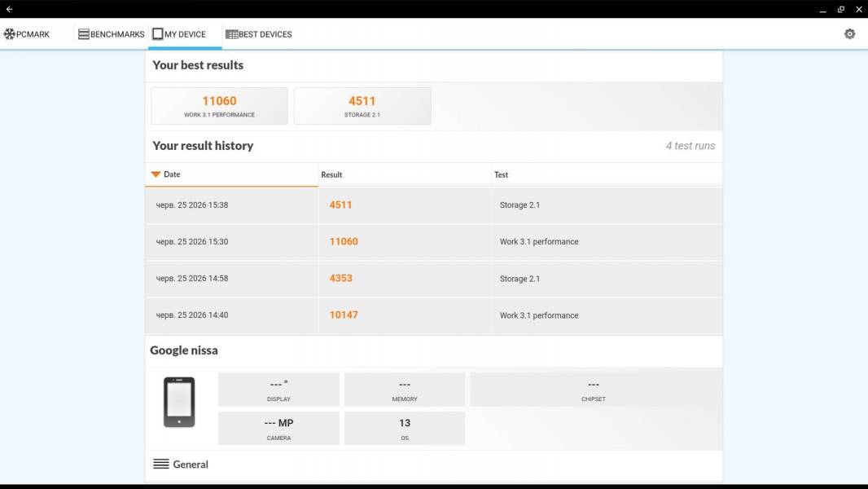The image size is (868, 489).
Task: Click the 10147 result score
Action: click(x=344, y=315)
